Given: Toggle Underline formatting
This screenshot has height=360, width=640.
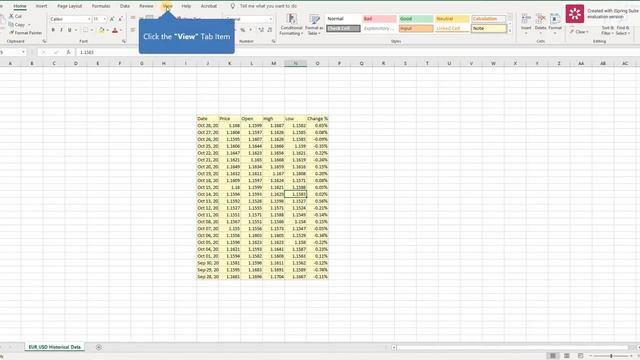Looking at the screenshot, I should (69, 30).
